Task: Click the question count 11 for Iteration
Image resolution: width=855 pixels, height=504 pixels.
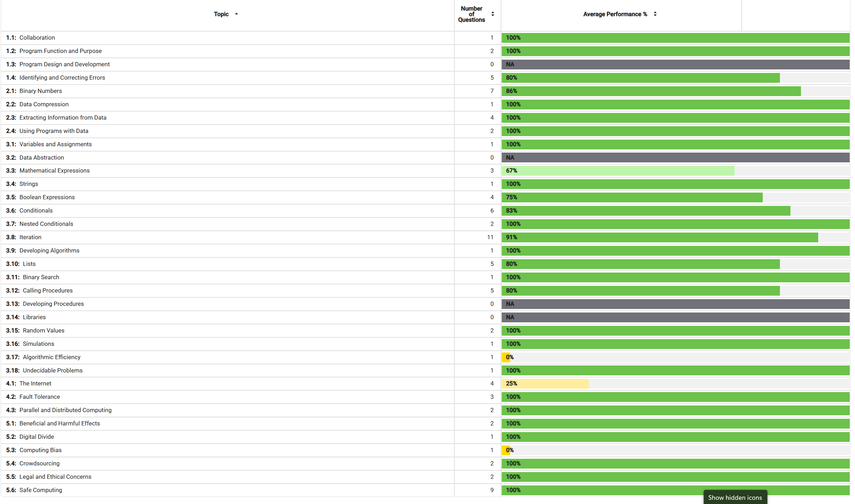Action: 490,237
